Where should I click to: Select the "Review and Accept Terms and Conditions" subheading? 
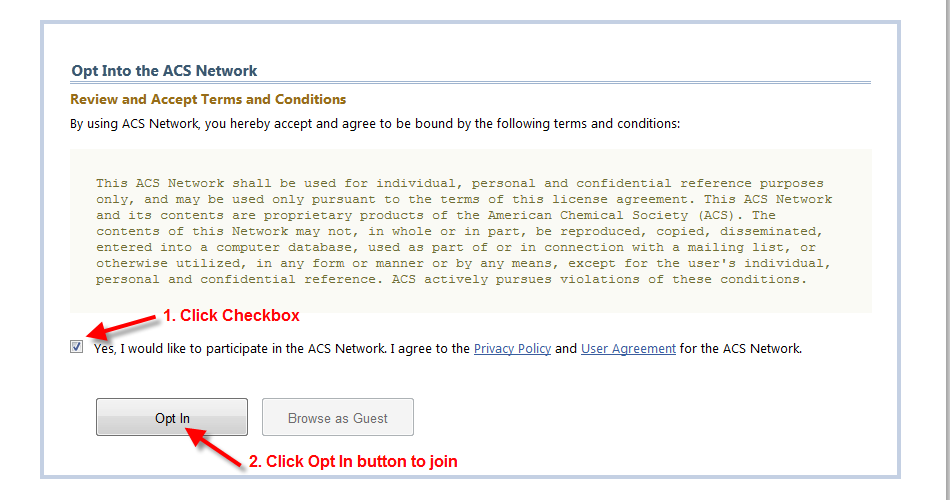coord(208,100)
